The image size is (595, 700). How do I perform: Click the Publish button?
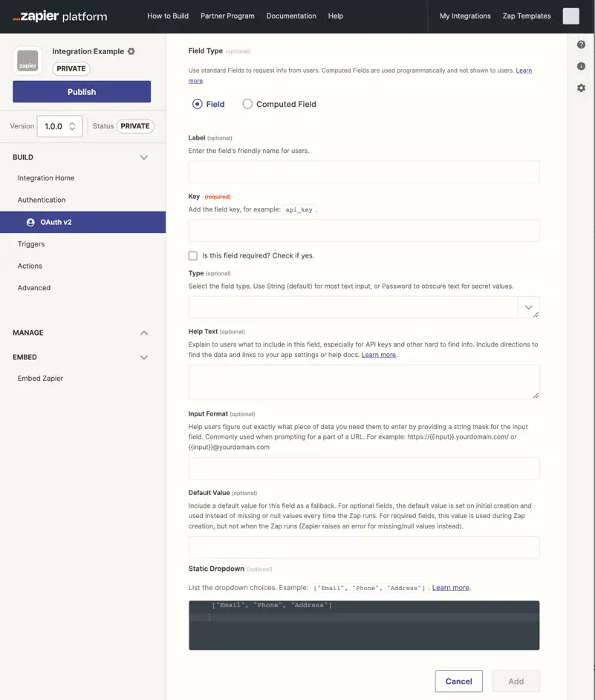point(82,91)
